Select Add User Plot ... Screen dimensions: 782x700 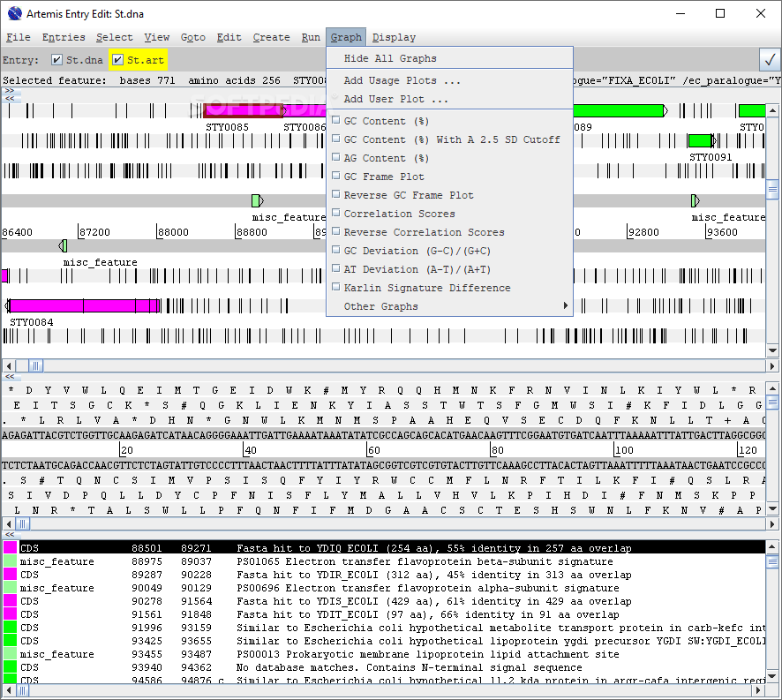pos(449,99)
